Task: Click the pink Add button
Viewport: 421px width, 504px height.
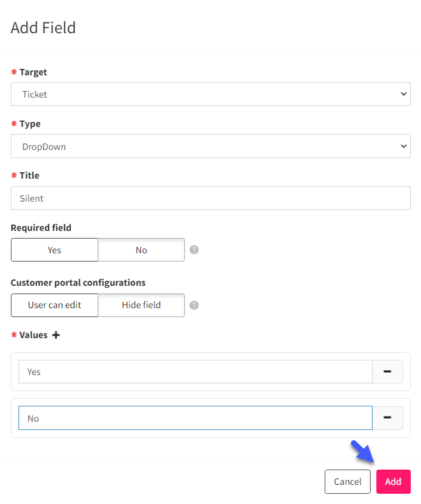Action: (x=394, y=482)
